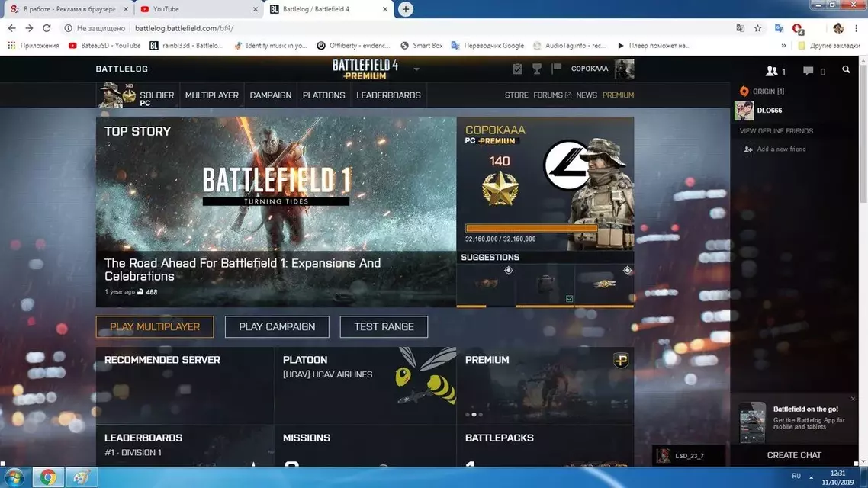Open Chrome three-dot menu
Image resolution: width=868 pixels, height=488 pixels.
coord(857,28)
